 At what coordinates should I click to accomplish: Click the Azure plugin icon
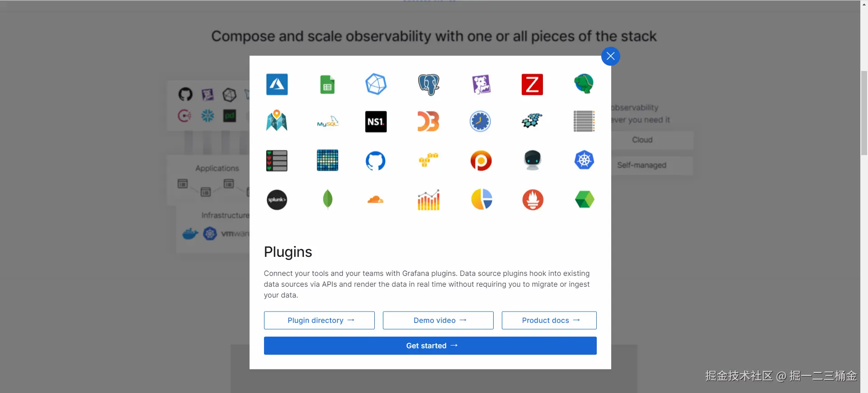tap(277, 85)
